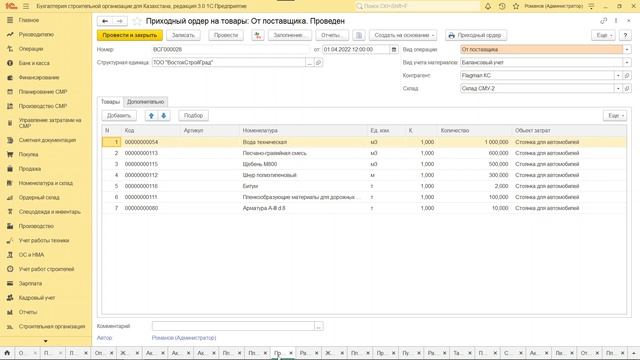Click Провести button
640x360 pixels.
pyautogui.click(x=226, y=36)
